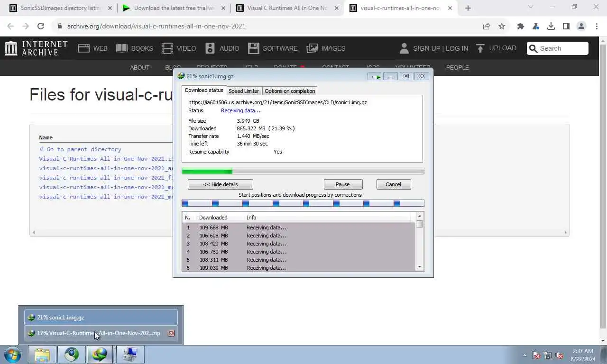Viewport: 607px width, 364px height.
Task: Click the page horizontal scrollbar right arrow
Action: click(565, 232)
